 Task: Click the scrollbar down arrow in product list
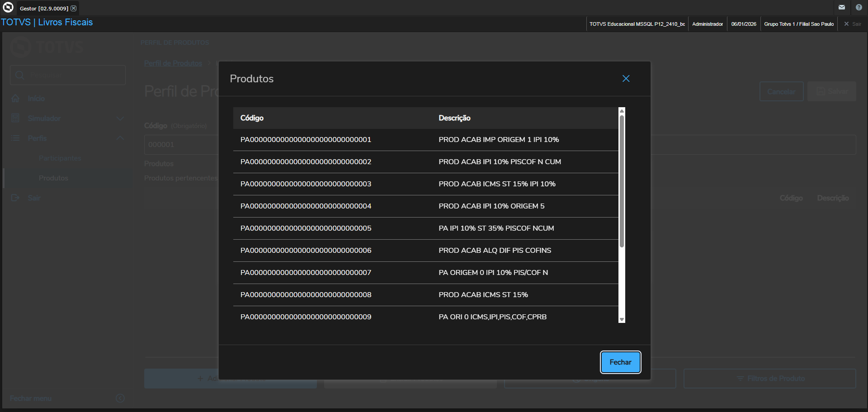click(x=622, y=319)
